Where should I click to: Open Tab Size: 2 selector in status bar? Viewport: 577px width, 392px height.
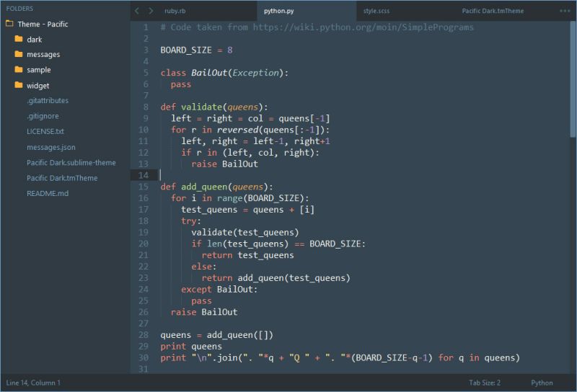point(484,383)
